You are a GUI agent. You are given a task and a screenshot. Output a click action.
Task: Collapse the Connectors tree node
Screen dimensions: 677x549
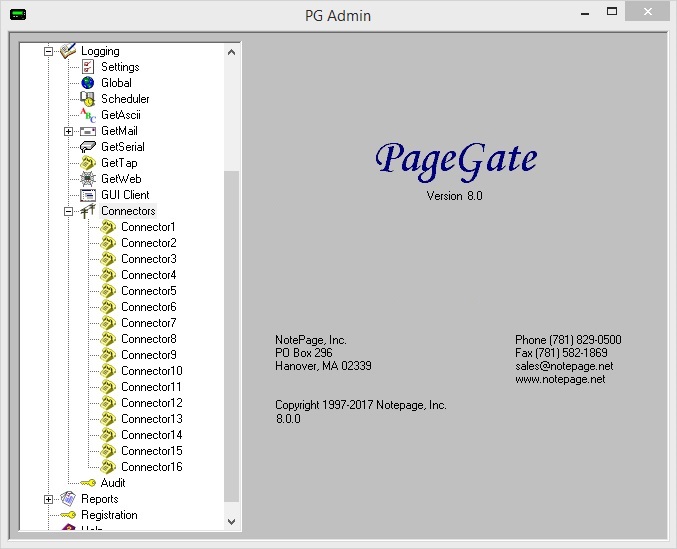(68, 211)
